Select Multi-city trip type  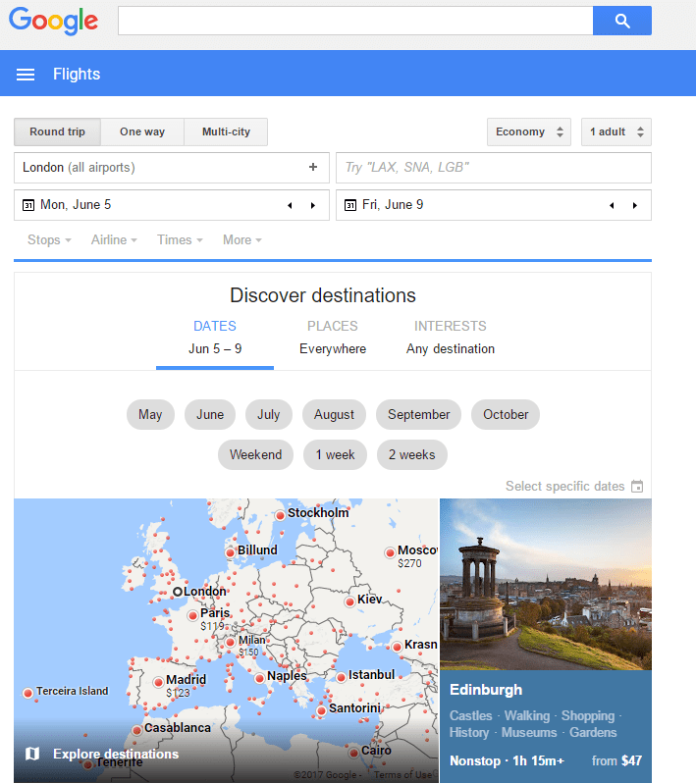(226, 132)
